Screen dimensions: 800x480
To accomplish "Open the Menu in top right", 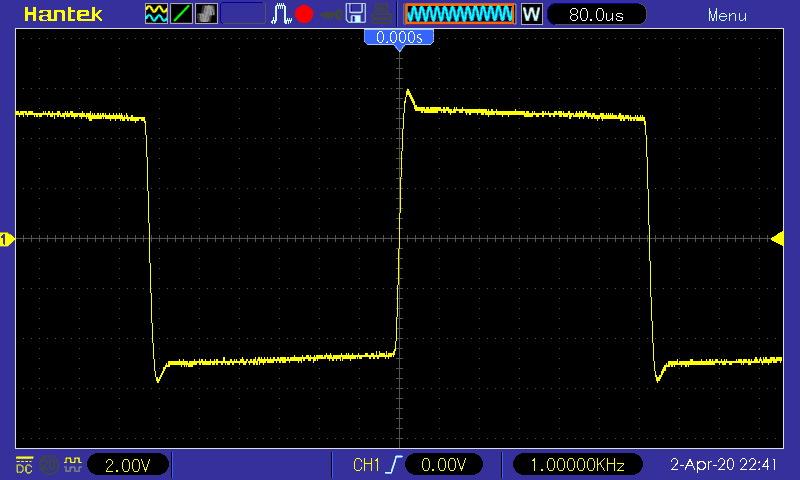I will tap(727, 15).
